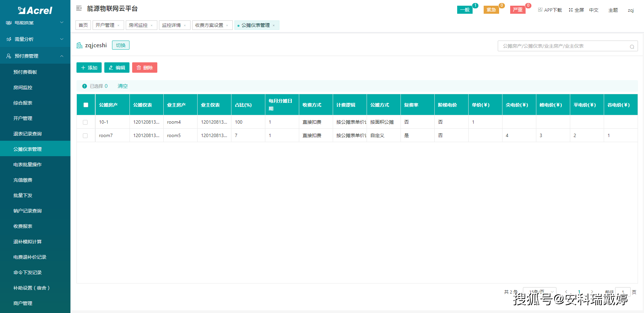Open 退补模拟计算 in the sidebar
Screen dimensions: 644x313
pyautogui.click(x=35, y=242)
